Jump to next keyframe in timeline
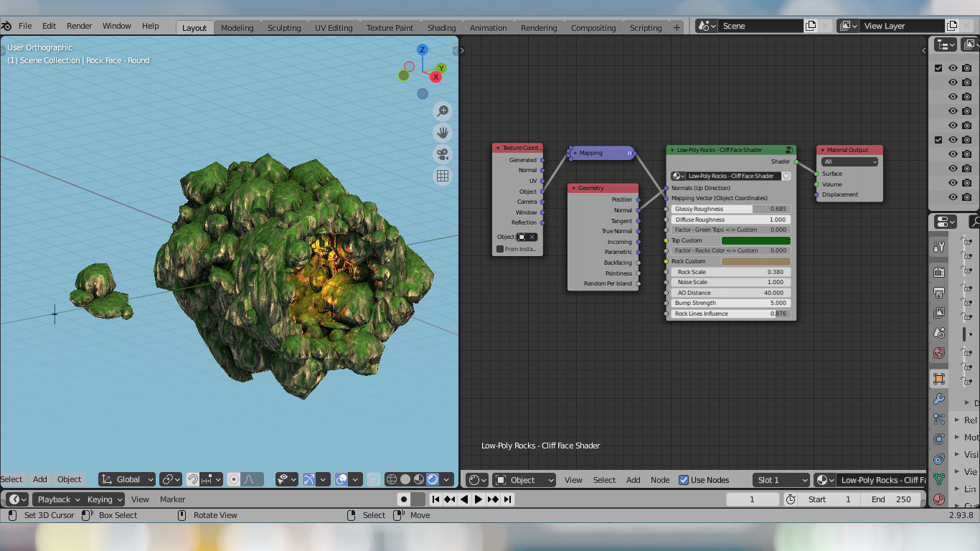The height and width of the screenshot is (551, 980). point(493,499)
